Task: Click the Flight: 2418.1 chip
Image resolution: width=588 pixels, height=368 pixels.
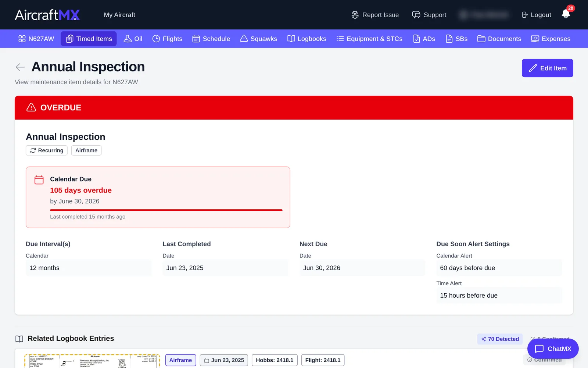Action: (x=323, y=360)
